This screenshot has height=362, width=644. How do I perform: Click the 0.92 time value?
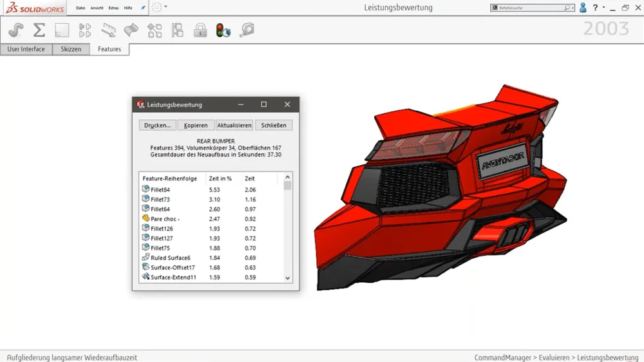tap(250, 219)
